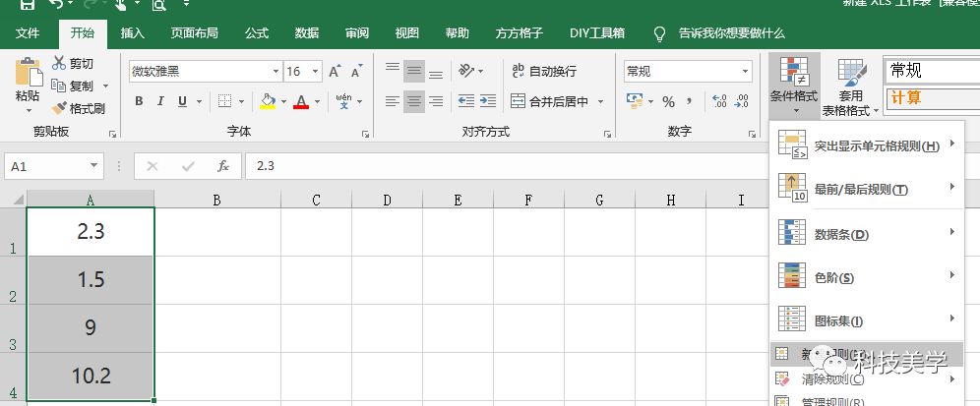This screenshot has height=406, width=980.
Task: Toggle bold formatting
Action: pyautogui.click(x=140, y=101)
